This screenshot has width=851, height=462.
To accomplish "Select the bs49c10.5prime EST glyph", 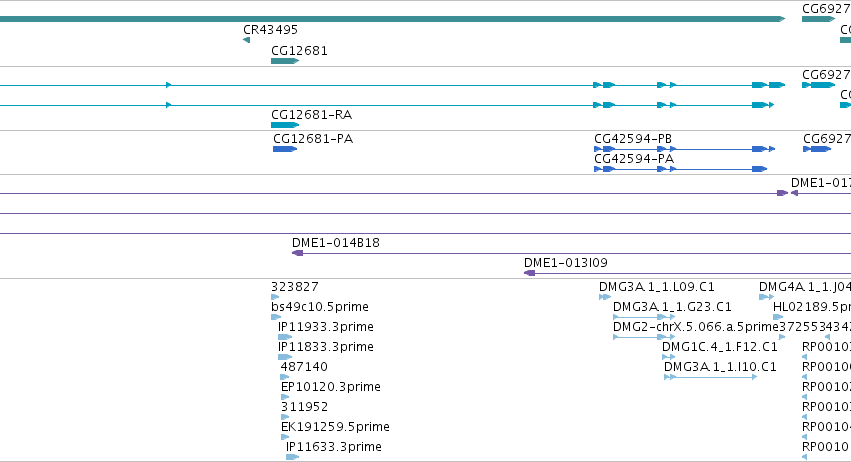I will (x=276, y=317).
